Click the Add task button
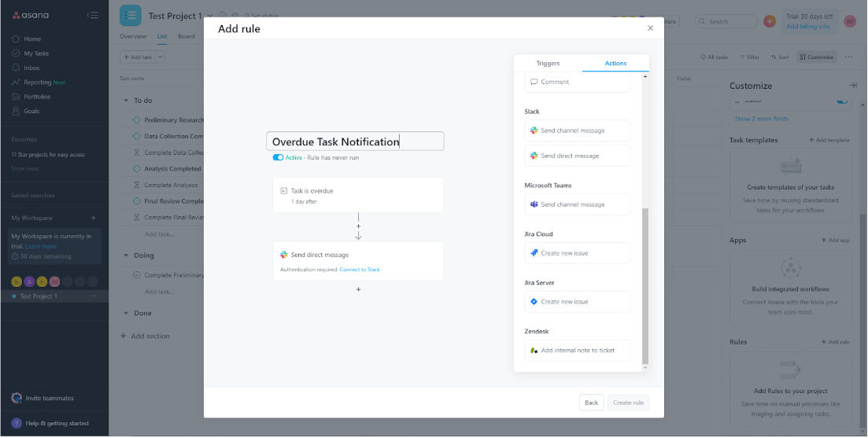This screenshot has height=438, width=868. point(138,57)
